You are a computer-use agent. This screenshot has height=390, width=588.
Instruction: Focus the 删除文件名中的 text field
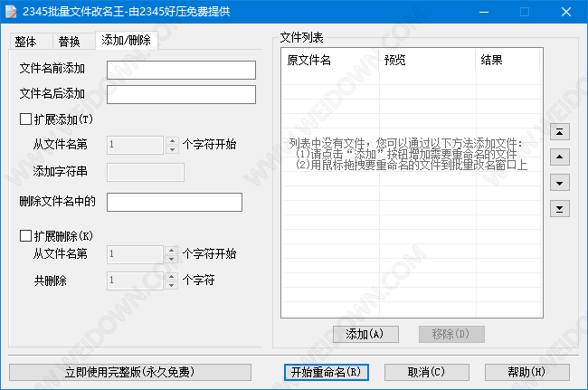pyautogui.click(x=175, y=202)
